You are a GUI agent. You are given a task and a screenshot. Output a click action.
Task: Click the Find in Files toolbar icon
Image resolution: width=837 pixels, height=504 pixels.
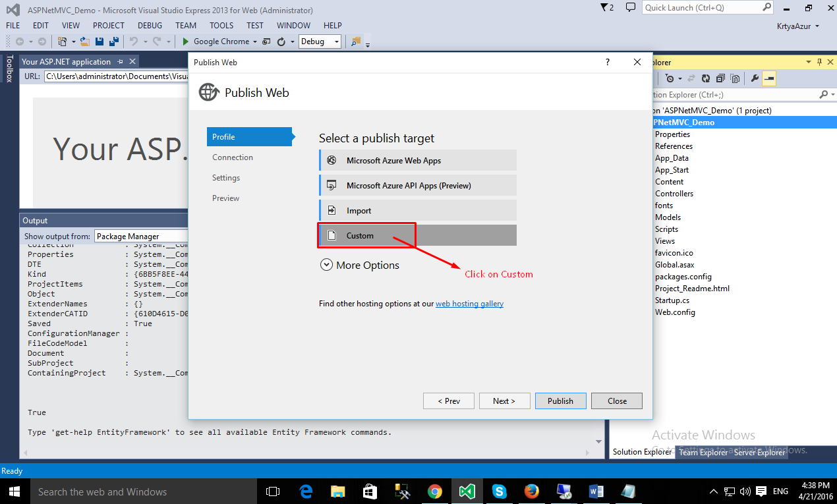[x=356, y=42]
